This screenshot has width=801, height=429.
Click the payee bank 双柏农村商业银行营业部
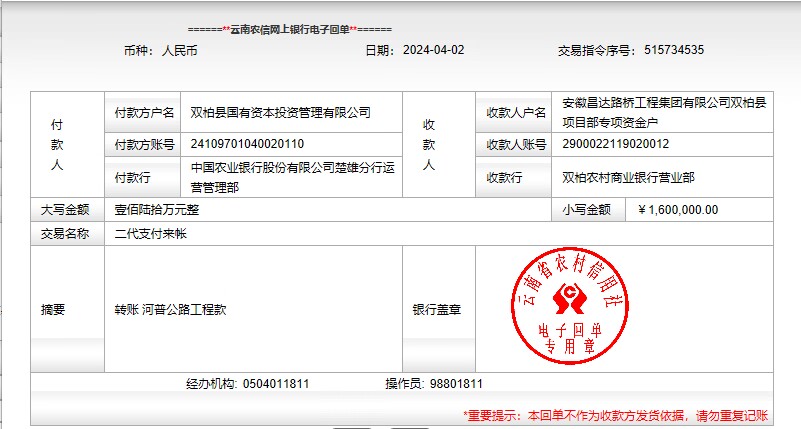pos(628,177)
